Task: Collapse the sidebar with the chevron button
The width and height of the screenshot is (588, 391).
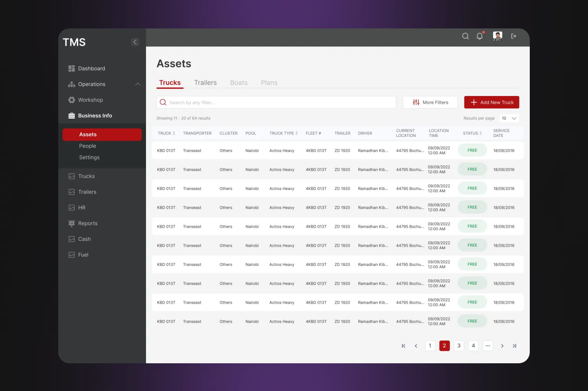Action: click(135, 42)
